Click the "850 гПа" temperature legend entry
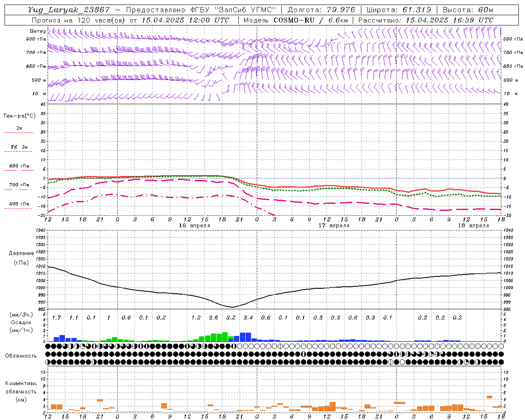This screenshot has width=525, height=420. (x=19, y=166)
